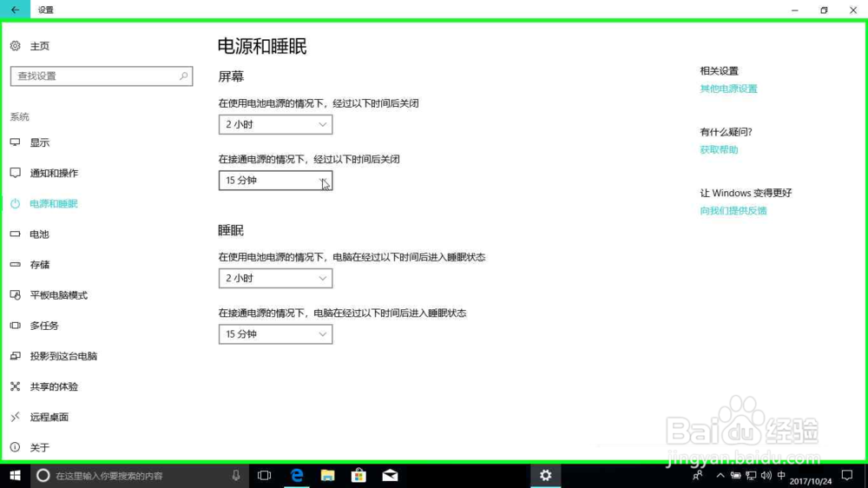Image resolution: width=868 pixels, height=488 pixels.
Task: Open 获取帮助 link
Action: coord(719,149)
